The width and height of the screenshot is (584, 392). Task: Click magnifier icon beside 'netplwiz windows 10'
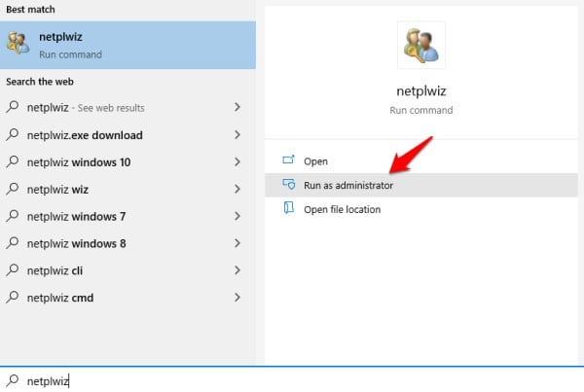pyautogui.click(x=13, y=161)
